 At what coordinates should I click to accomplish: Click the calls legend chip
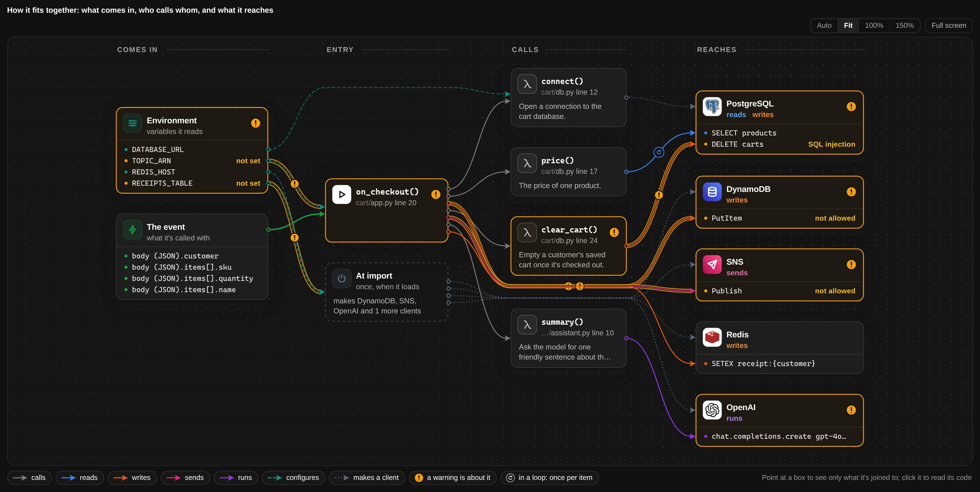click(x=29, y=478)
